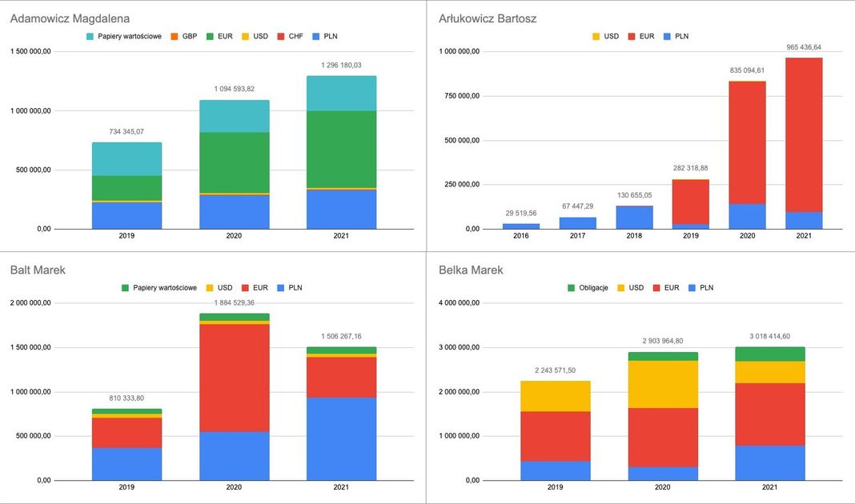Select the Belka Marek chart title

471,270
